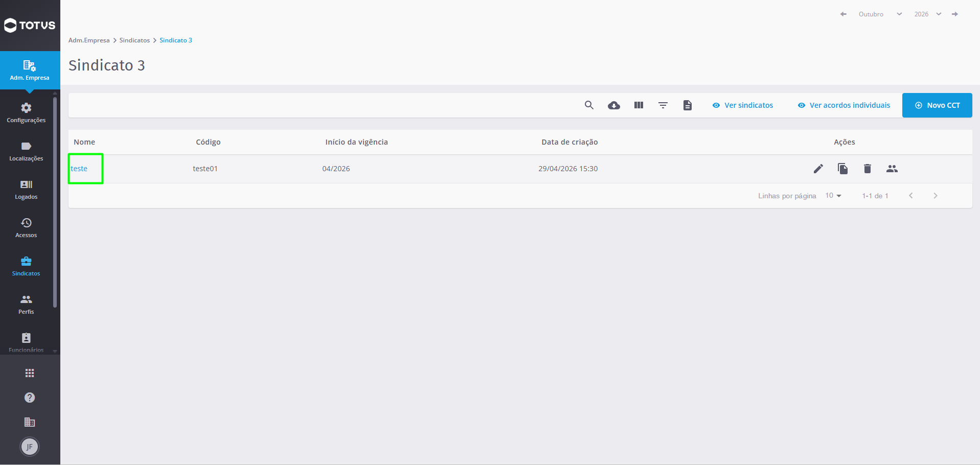The image size is (980, 465).
Task: Click Adm.Empresa breadcrumb
Action: (x=89, y=40)
